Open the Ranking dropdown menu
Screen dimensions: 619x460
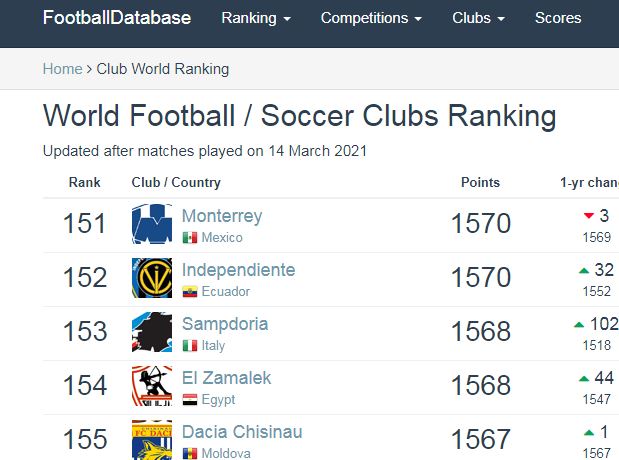256,18
